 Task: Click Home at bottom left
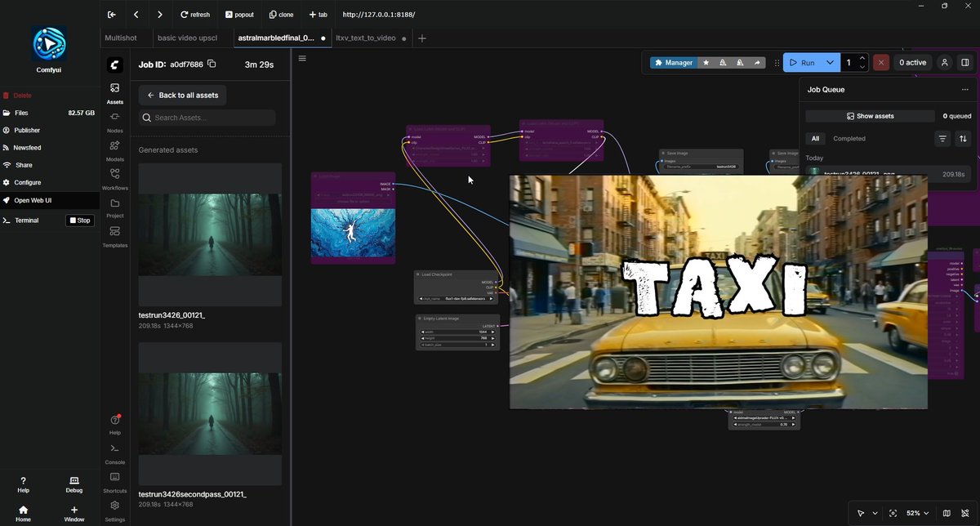coord(23,514)
